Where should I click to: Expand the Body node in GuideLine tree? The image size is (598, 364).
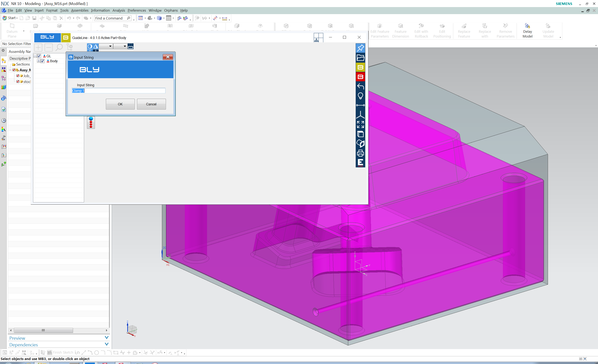39,61
